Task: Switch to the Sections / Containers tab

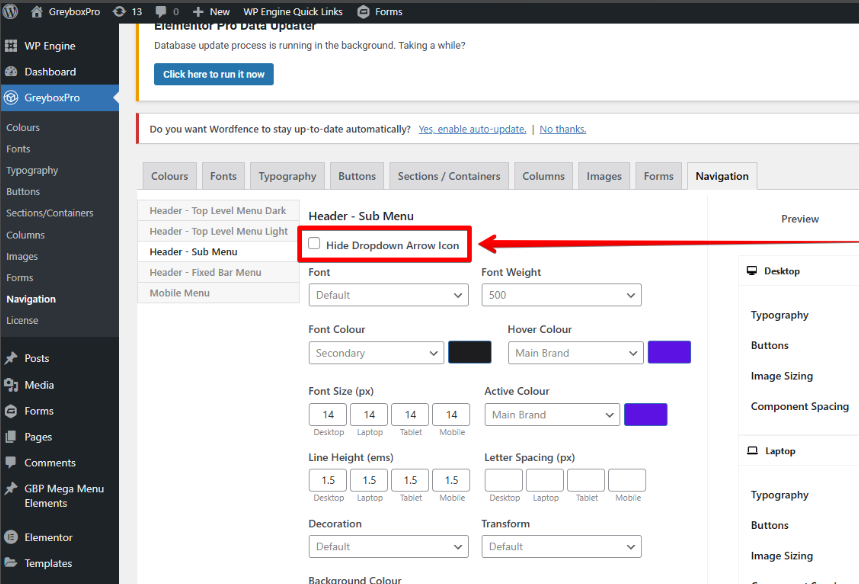Action: point(449,176)
